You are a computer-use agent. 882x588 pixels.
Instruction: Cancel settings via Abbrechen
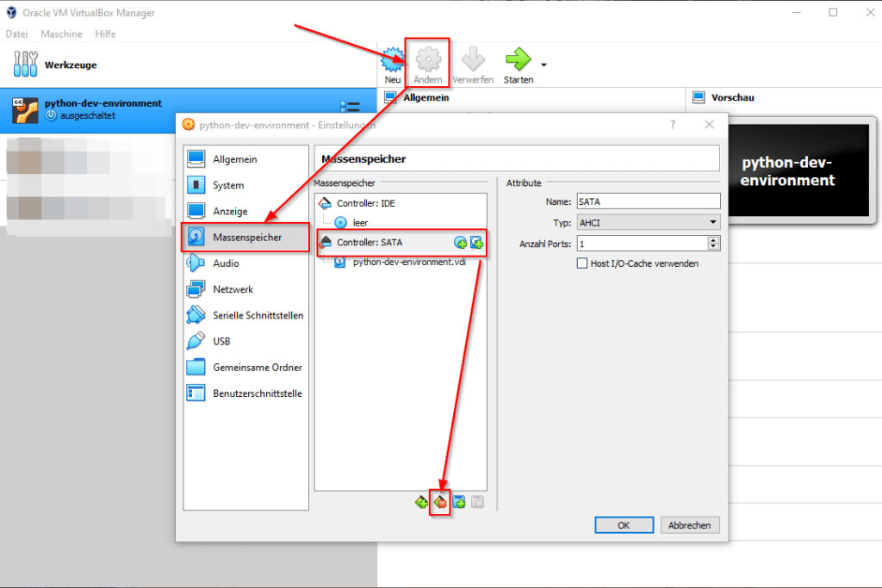[689, 524]
